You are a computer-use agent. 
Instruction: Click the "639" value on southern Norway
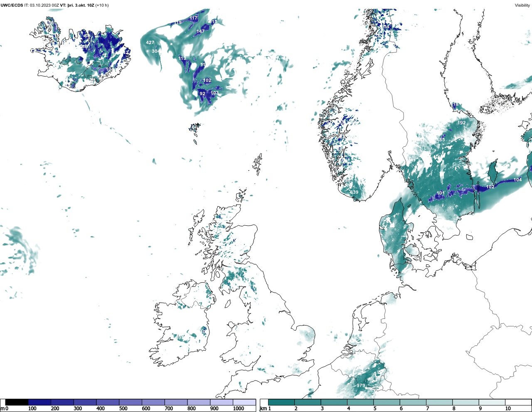354,192
